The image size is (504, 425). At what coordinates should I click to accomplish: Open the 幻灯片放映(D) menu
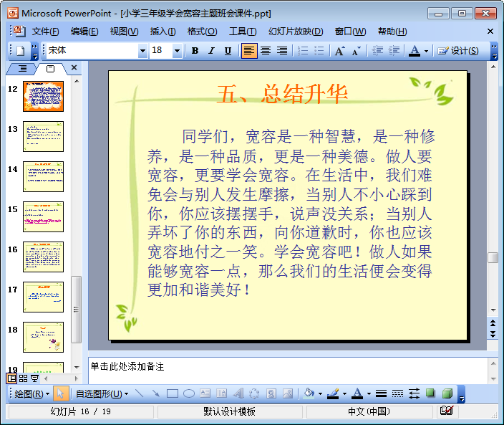(x=296, y=32)
